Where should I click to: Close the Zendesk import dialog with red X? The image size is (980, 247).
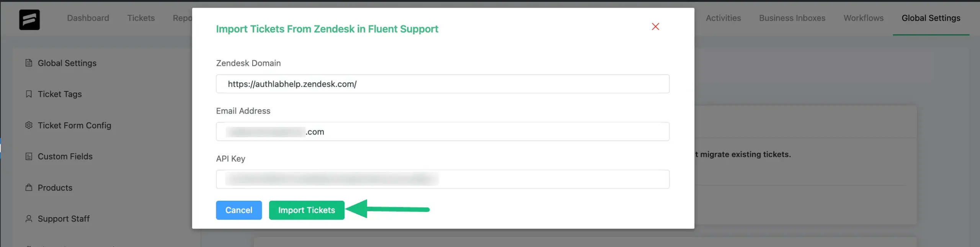pos(655,26)
